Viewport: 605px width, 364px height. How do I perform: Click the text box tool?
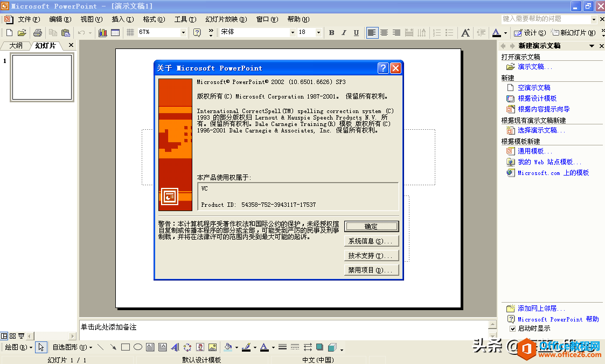pyautogui.click(x=150, y=347)
